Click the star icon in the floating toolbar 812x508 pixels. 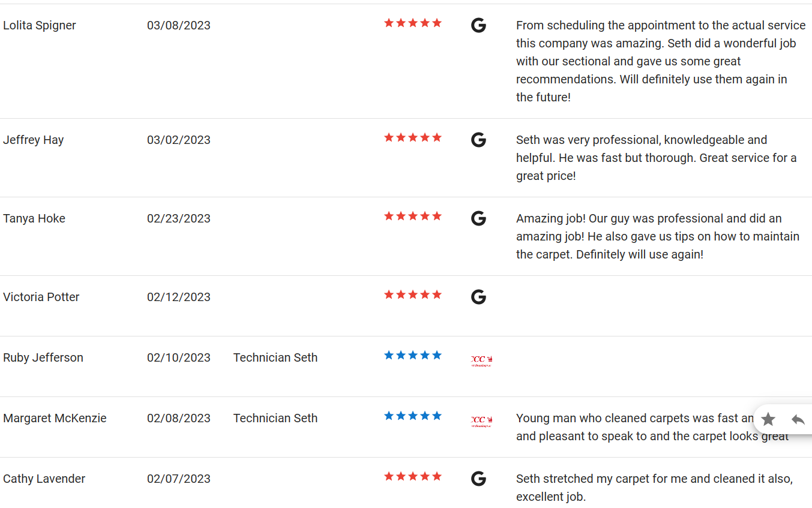pyautogui.click(x=768, y=419)
